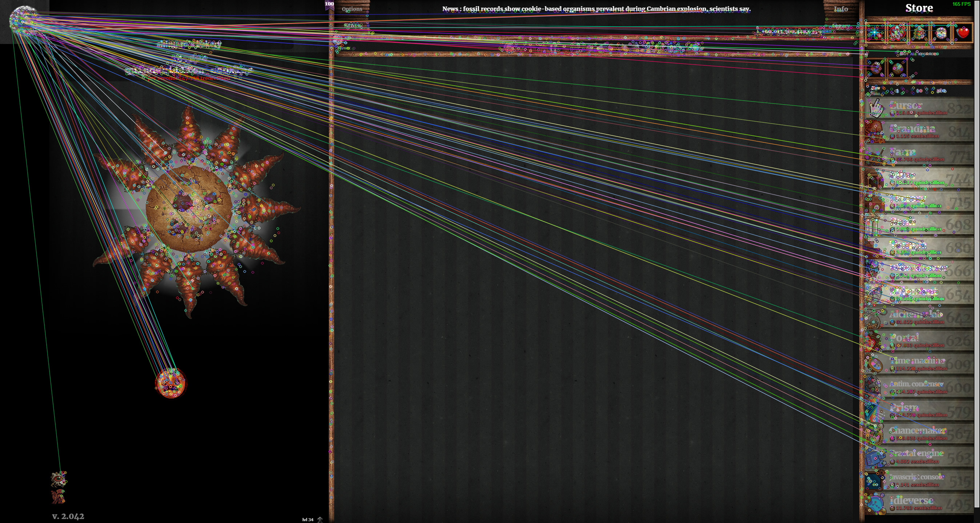Switch store mode to Buy

875,88
